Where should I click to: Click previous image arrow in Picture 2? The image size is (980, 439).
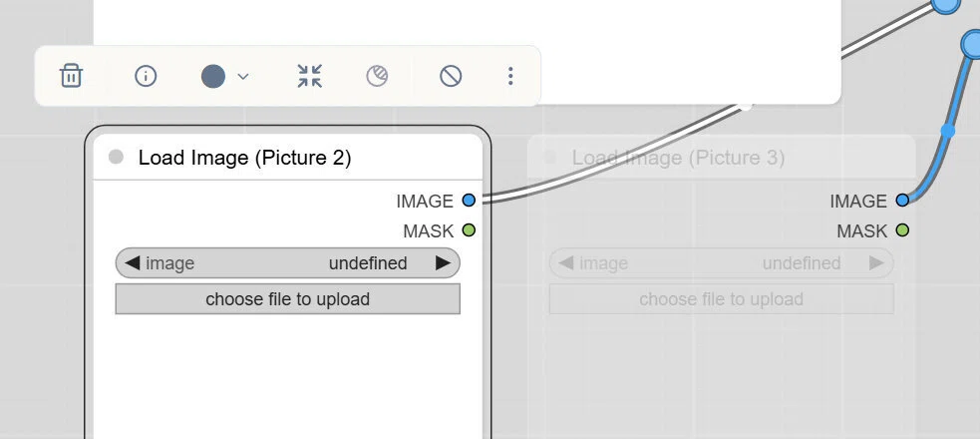(132, 263)
